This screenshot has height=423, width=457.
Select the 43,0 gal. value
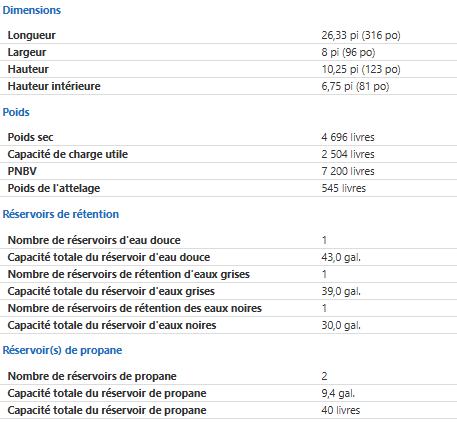point(341,257)
